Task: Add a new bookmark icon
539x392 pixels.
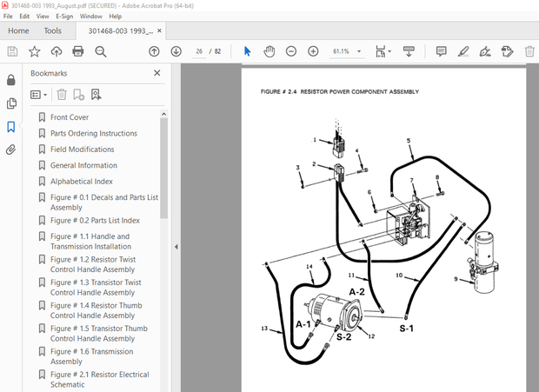Action: [x=79, y=95]
